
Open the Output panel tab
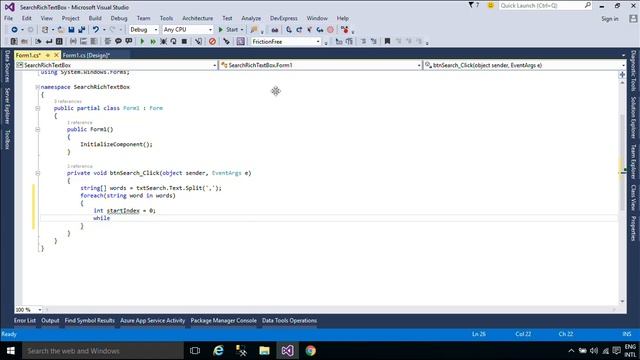click(x=50, y=321)
